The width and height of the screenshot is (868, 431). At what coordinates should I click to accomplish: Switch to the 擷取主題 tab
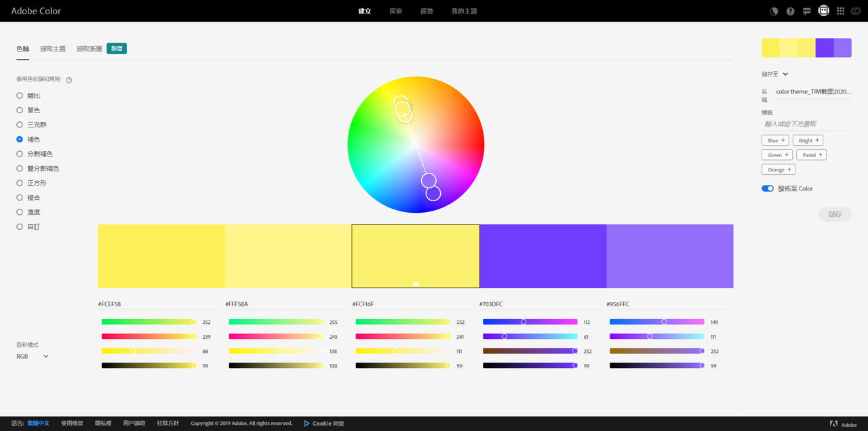coord(53,49)
